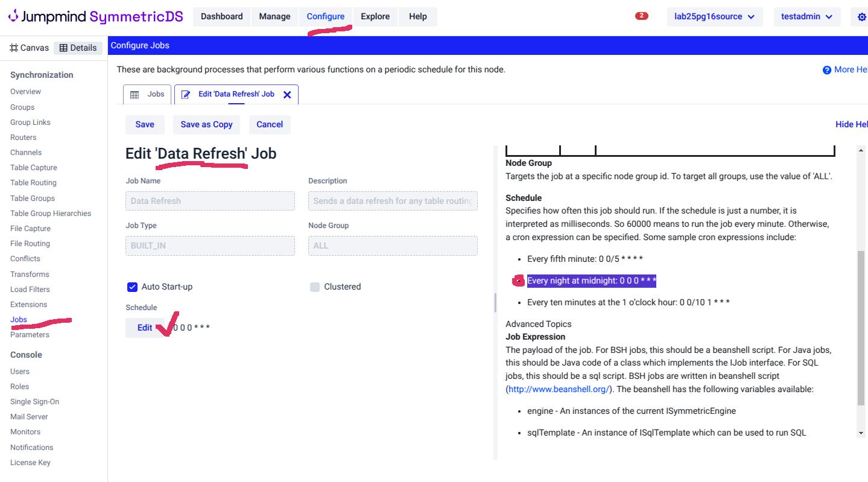Close the Edit 'Data Refresh' Job tab
Image resolution: width=868 pixels, height=482 pixels.
coord(287,95)
